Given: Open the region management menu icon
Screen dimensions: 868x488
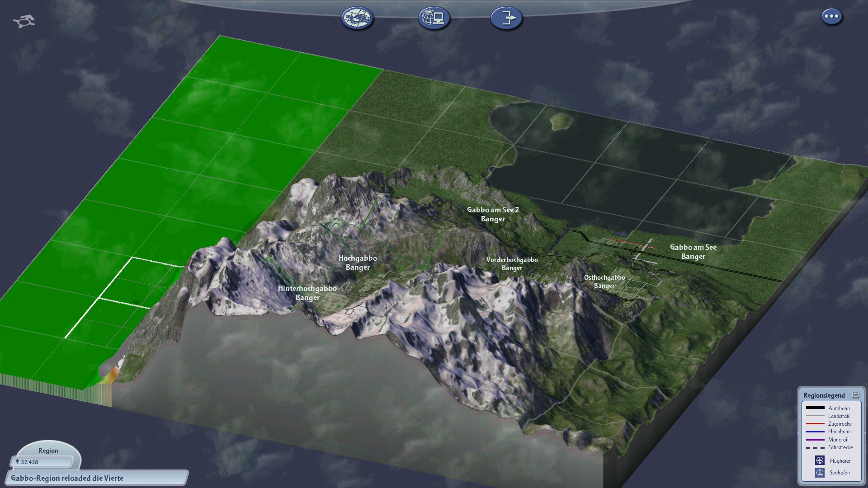Looking at the screenshot, I should pyautogui.click(x=357, y=18).
